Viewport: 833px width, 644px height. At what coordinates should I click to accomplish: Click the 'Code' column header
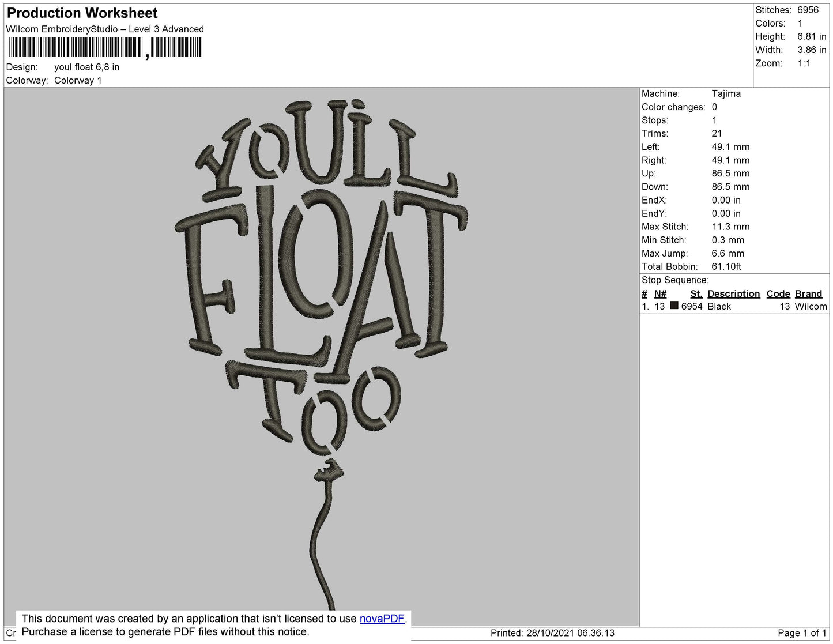(x=778, y=293)
